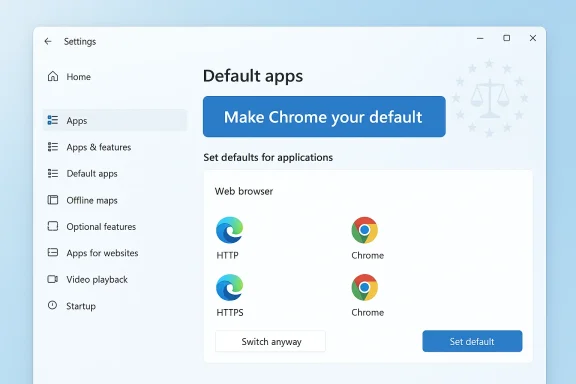This screenshot has width=576, height=384.
Task: Minimize the Settings window
Action: 480,38
